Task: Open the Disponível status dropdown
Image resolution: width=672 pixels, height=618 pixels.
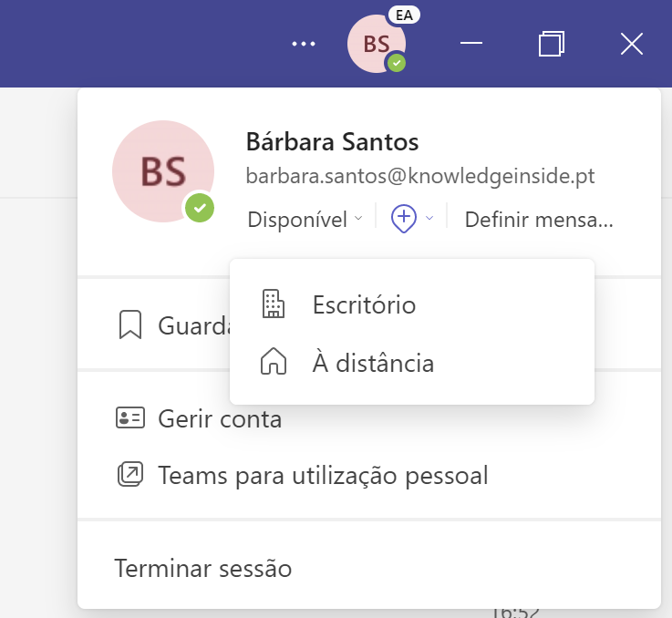Action: click(x=297, y=220)
